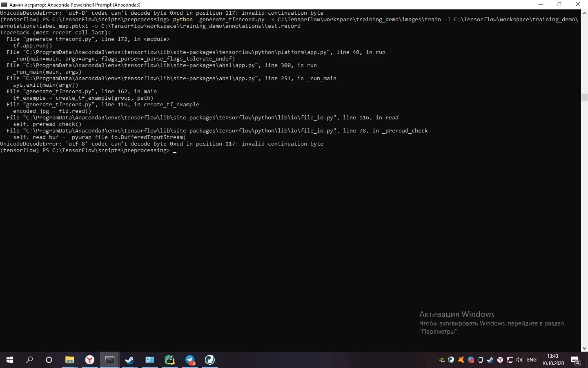Viewport: 588px width, 368px height.
Task: Click NVIDIA tray icon
Action: pyautogui.click(x=441, y=360)
